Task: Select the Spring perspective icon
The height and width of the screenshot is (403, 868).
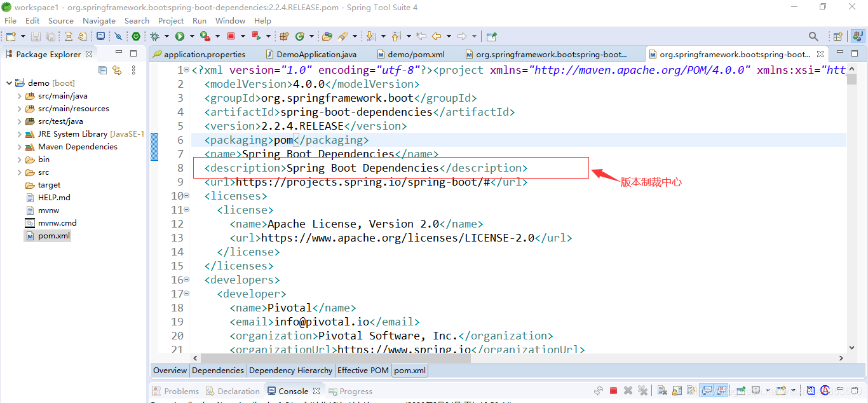Action: [857, 36]
